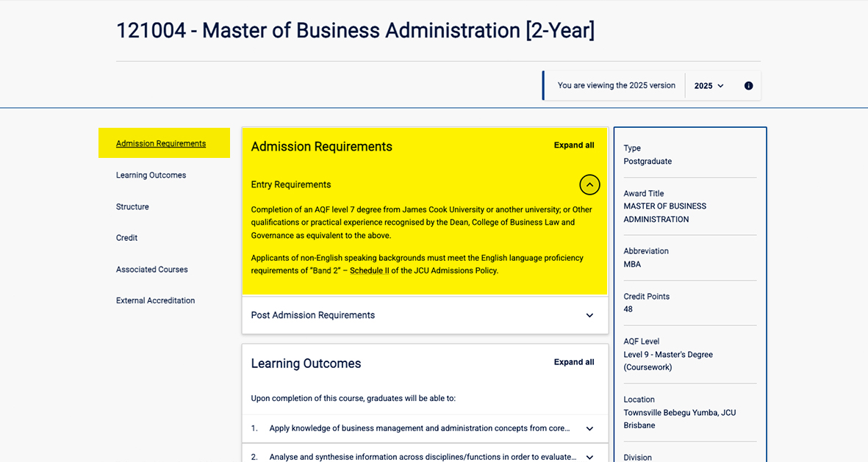
Task: Click the AQF level 7 degree paragraph
Action: tap(422, 223)
